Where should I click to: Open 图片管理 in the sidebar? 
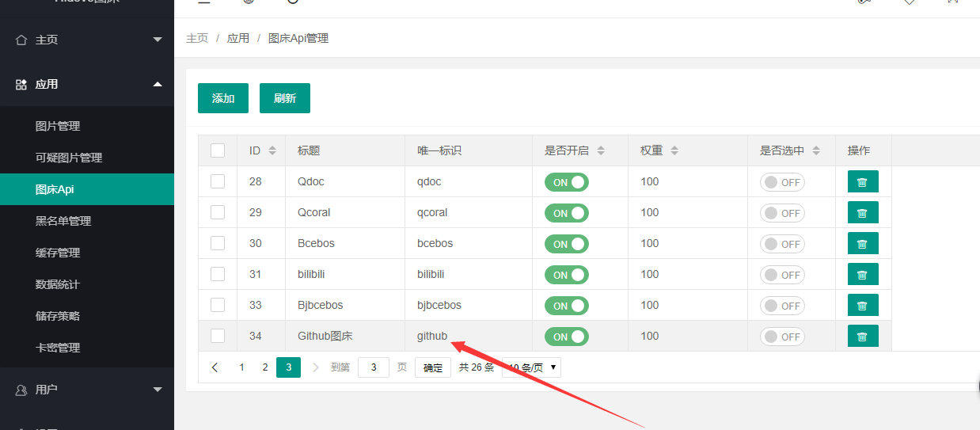point(87,126)
